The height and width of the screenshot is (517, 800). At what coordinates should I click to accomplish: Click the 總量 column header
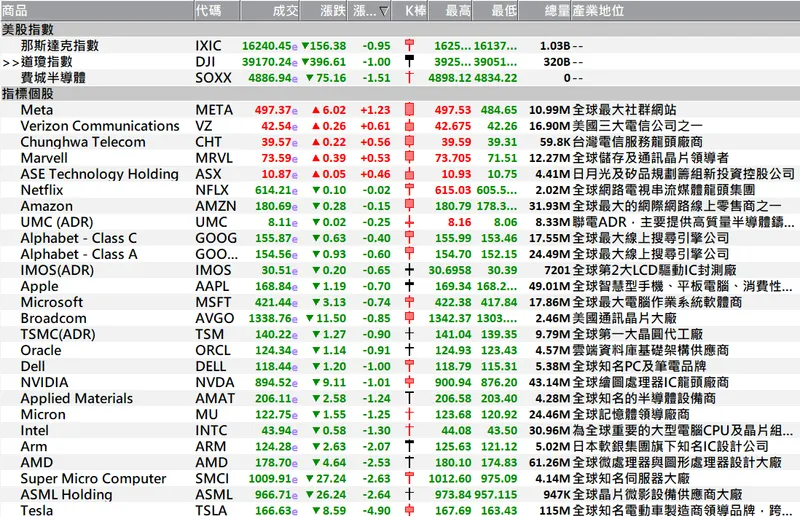[x=544, y=11]
